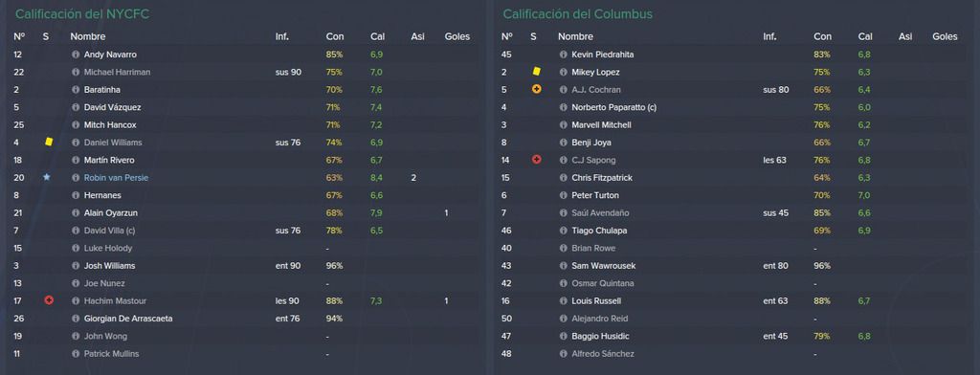Open Robin van Persie player profile
This screenshot has height=375, width=980.
[116, 178]
